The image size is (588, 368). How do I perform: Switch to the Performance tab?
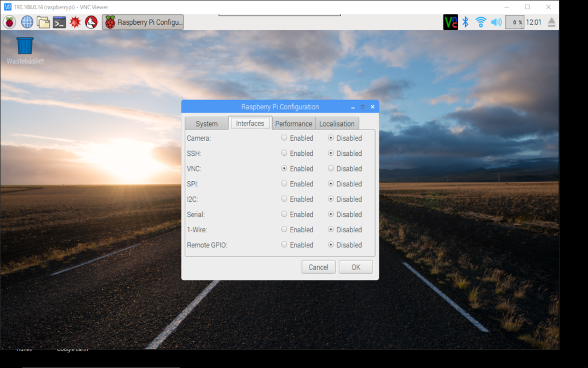point(293,124)
